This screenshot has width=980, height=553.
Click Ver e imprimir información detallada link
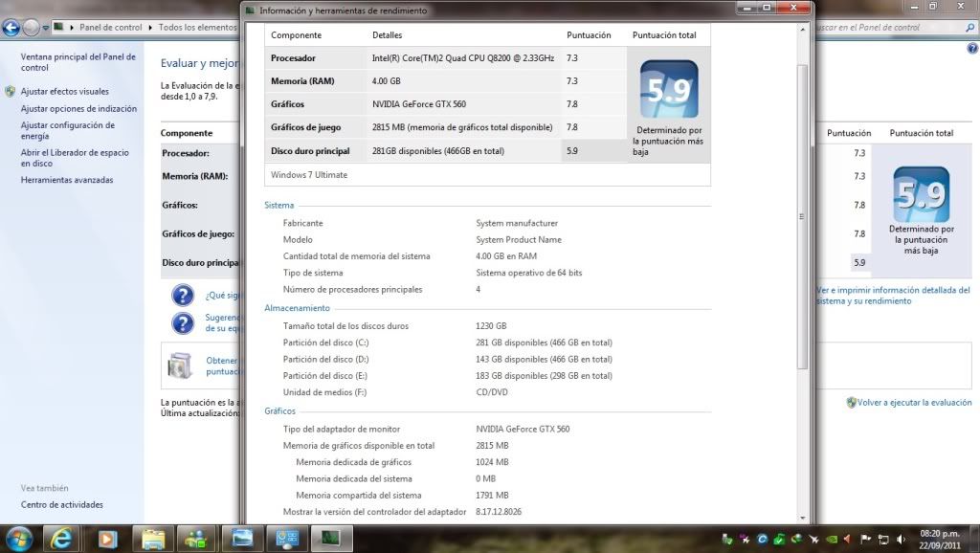[894, 296]
